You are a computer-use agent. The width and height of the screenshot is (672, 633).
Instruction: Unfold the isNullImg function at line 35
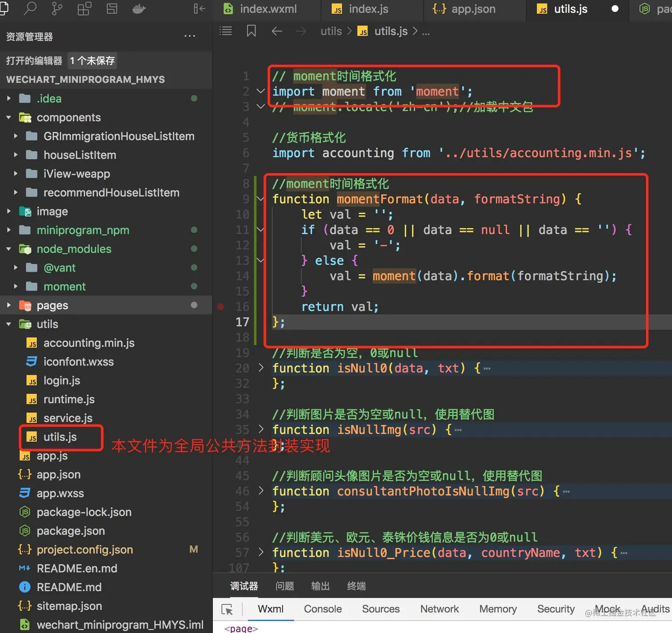(261, 429)
